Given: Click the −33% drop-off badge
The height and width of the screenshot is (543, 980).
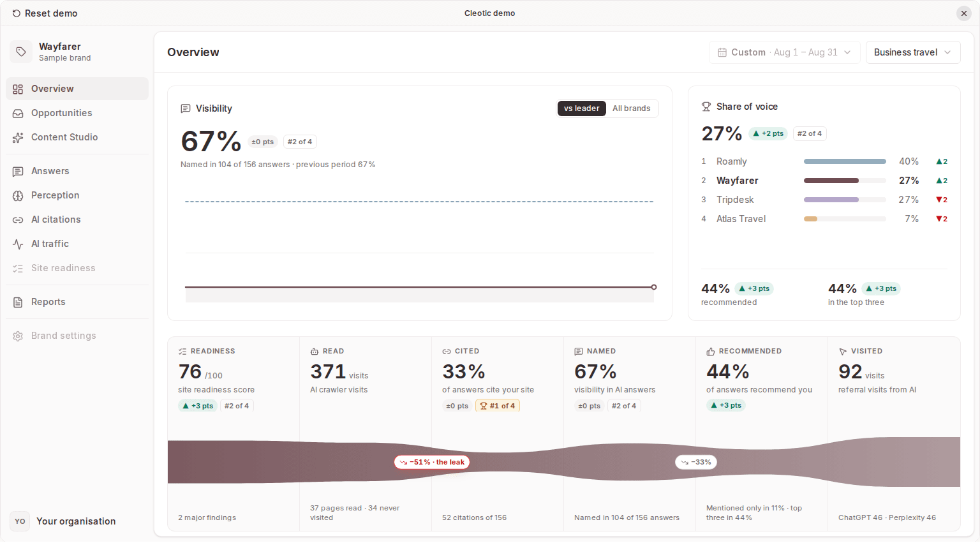Looking at the screenshot, I should pyautogui.click(x=696, y=462).
